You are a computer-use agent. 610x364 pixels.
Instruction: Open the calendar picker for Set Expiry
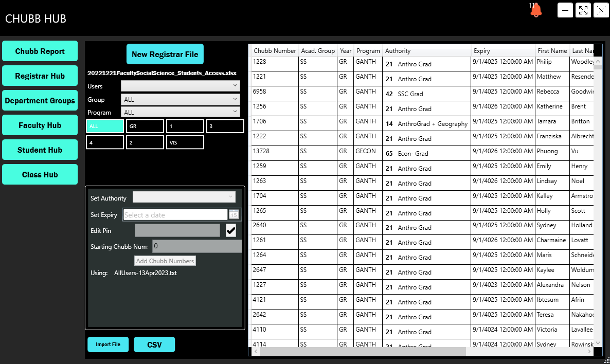pyautogui.click(x=234, y=215)
